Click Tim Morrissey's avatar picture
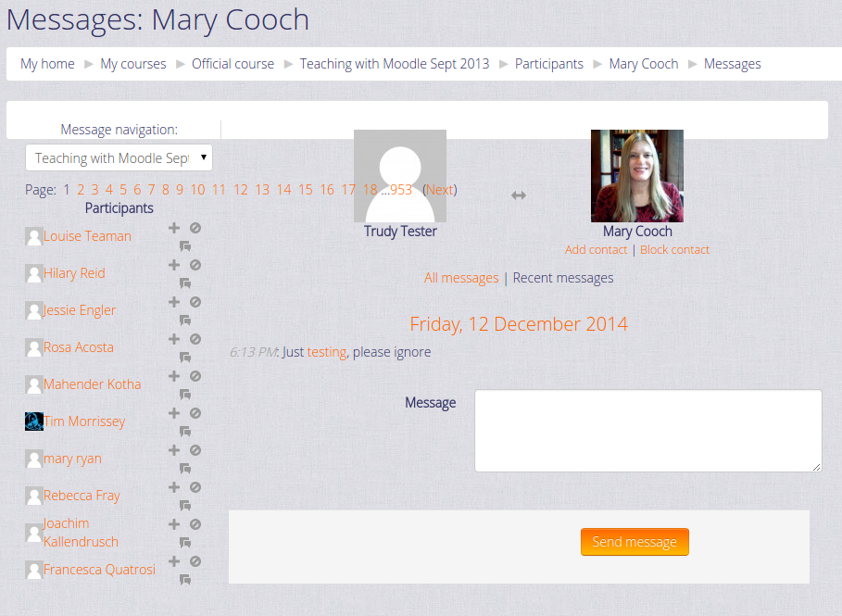Screen dimensions: 842x616 (34, 421)
